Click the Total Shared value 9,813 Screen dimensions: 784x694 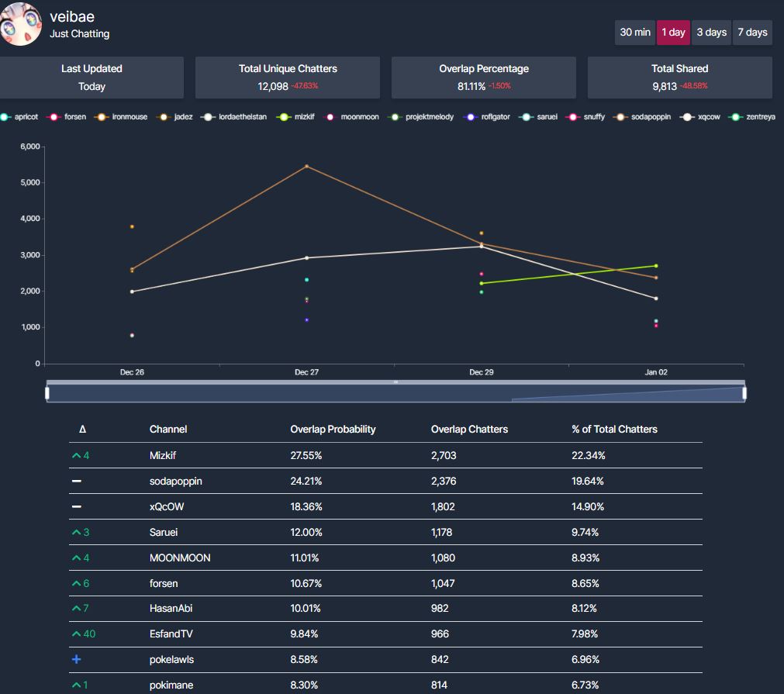tap(664, 86)
